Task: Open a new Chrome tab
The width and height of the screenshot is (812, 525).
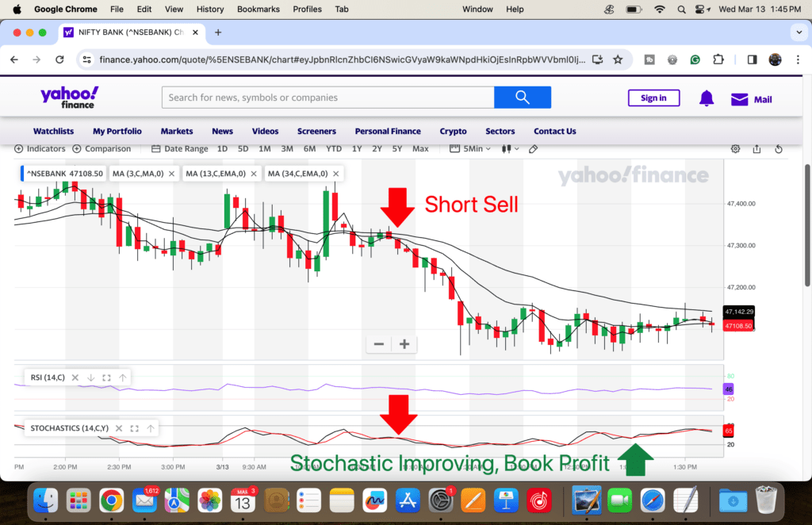Action: pyautogui.click(x=218, y=33)
